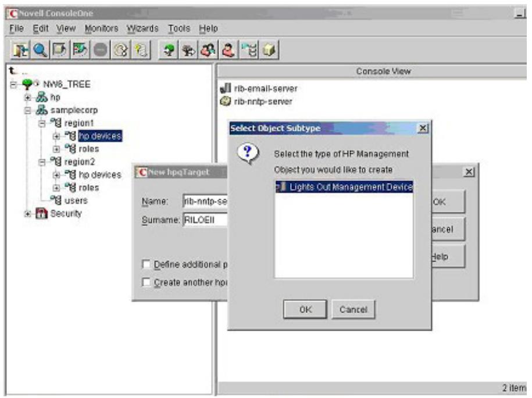Click the magnifying glass Find icon
The image size is (532, 398).
(40, 50)
